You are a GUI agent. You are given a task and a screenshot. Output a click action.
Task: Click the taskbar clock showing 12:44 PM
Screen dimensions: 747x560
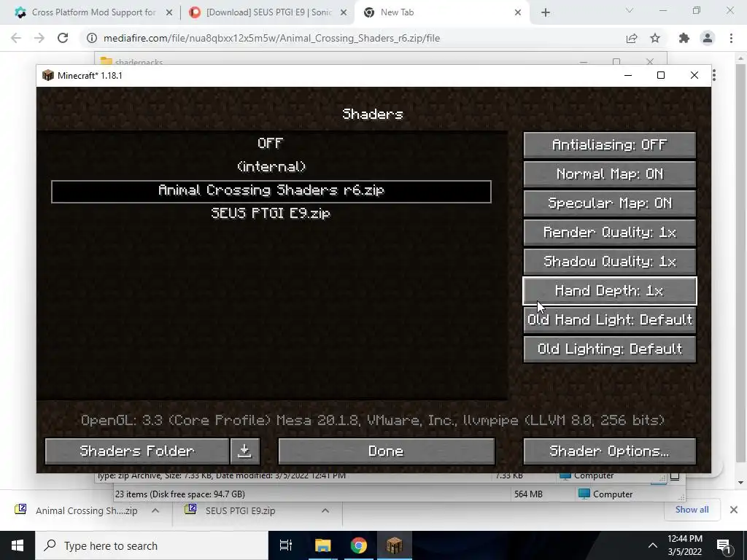(x=684, y=545)
